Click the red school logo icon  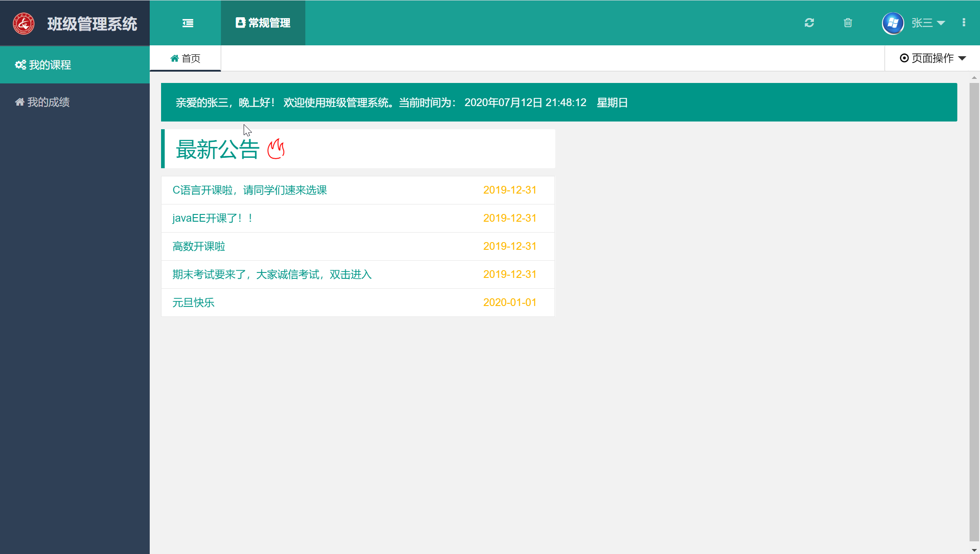tap(24, 24)
